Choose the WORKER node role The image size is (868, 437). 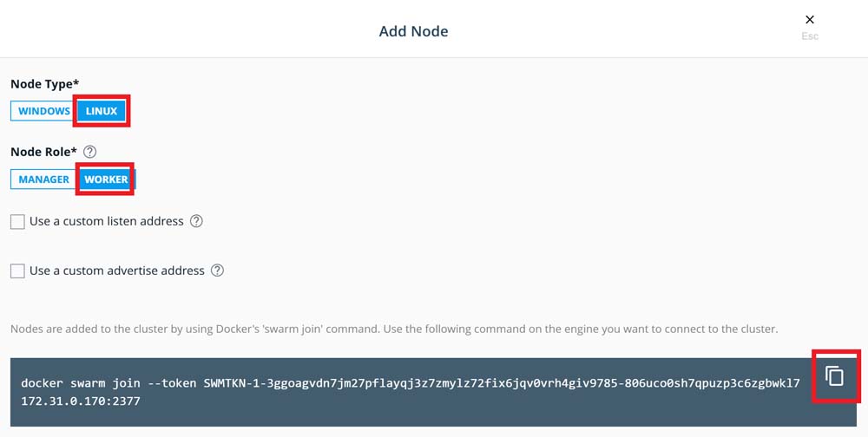click(x=106, y=179)
